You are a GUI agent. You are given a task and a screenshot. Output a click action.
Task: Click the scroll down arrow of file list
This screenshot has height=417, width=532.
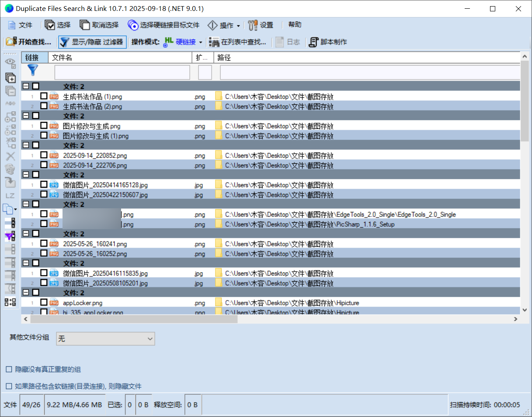tap(525, 310)
